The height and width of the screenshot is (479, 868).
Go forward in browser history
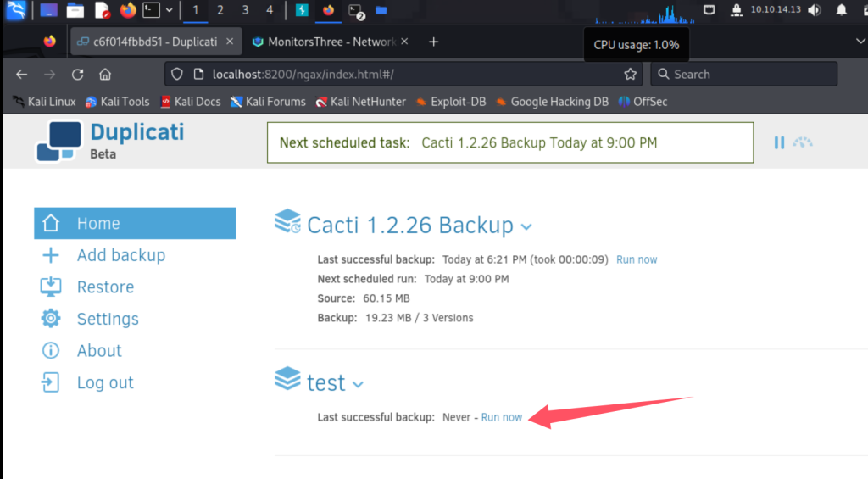tap(50, 75)
